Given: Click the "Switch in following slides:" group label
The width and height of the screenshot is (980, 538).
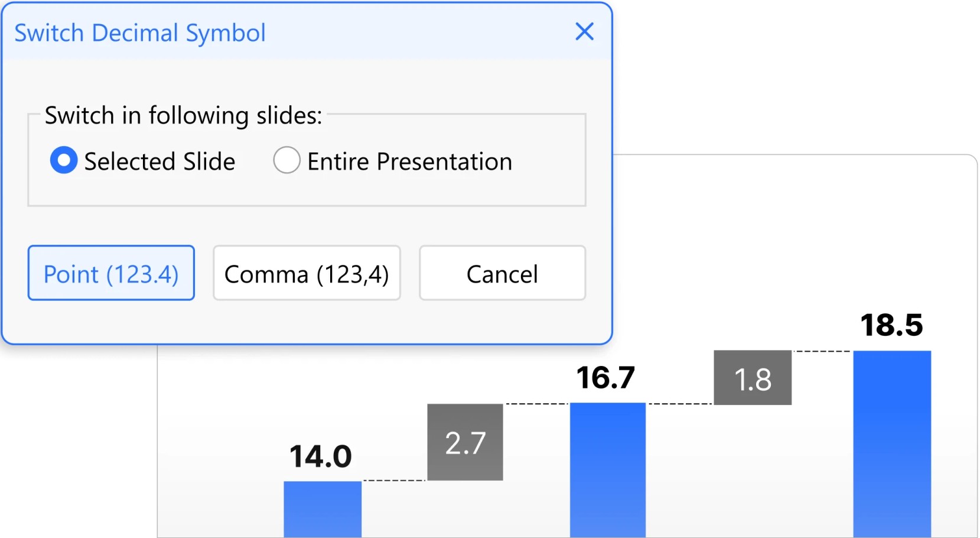Looking at the screenshot, I should coord(183,115).
